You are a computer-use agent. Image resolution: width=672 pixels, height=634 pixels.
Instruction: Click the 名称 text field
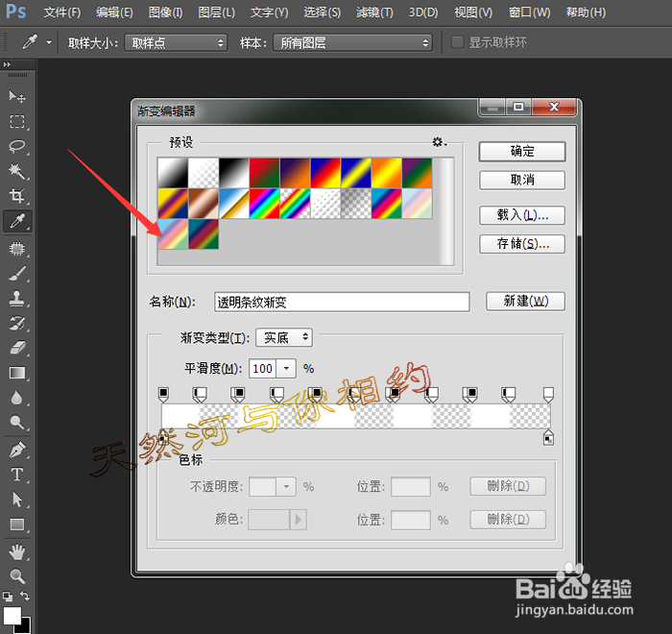(x=342, y=302)
